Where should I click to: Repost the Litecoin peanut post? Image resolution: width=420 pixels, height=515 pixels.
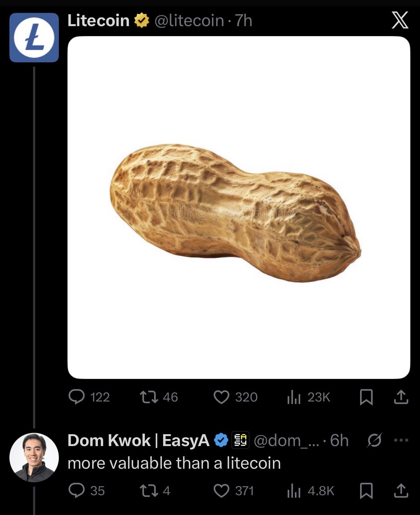(x=149, y=397)
